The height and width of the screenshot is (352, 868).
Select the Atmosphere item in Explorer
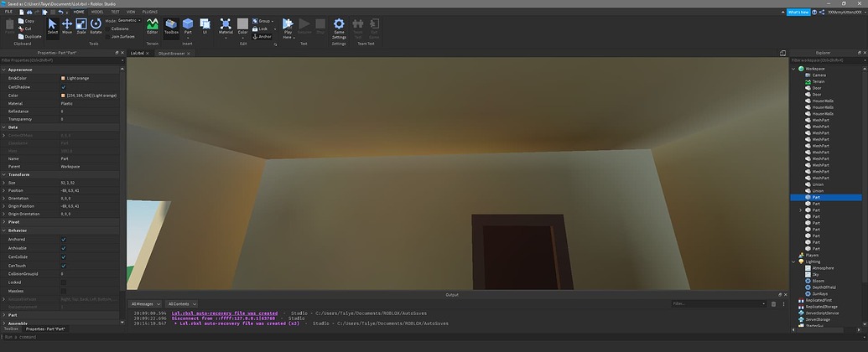pyautogui.click(x=823, y=268)
